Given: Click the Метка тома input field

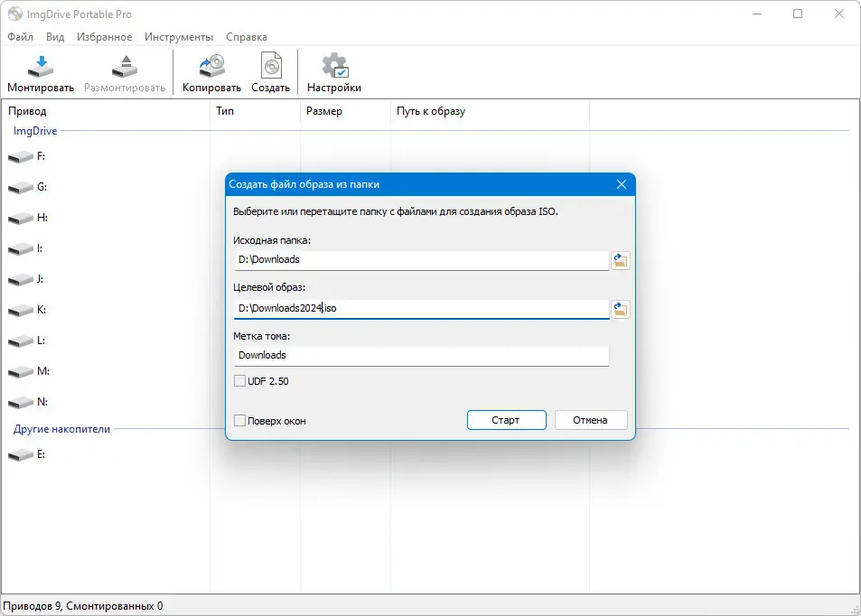Looking at the screenshot, I should (422, 356).
